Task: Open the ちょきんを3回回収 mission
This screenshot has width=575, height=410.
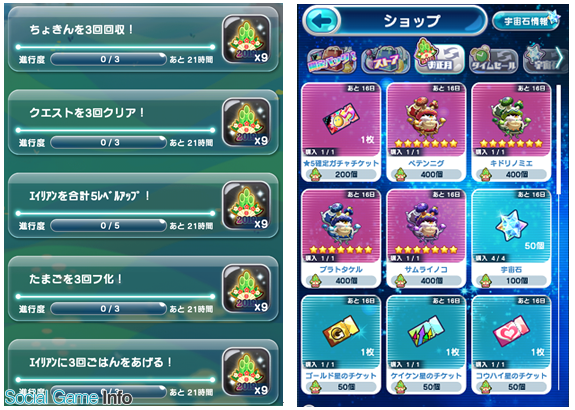Action: 143,40
